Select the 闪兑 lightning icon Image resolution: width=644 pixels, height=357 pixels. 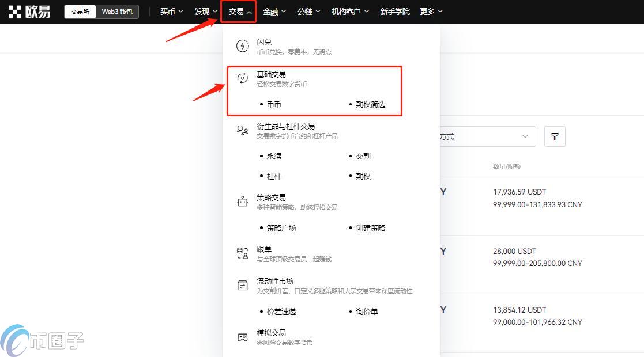tap(242, 45)
